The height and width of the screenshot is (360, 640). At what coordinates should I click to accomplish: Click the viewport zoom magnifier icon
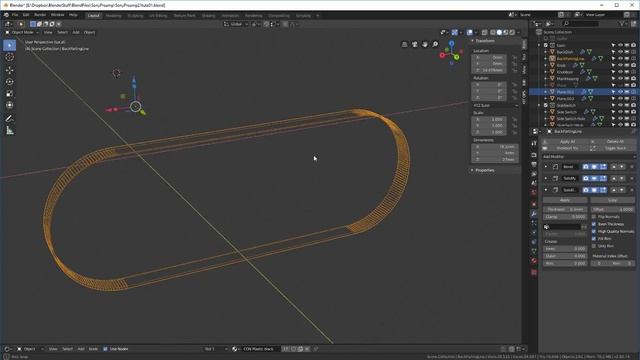(435, 44)
